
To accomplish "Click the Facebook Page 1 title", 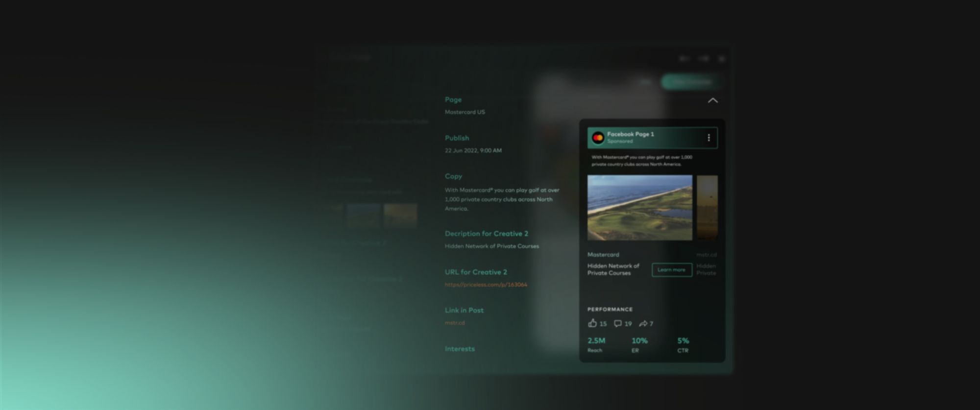I will coord(630,134).
